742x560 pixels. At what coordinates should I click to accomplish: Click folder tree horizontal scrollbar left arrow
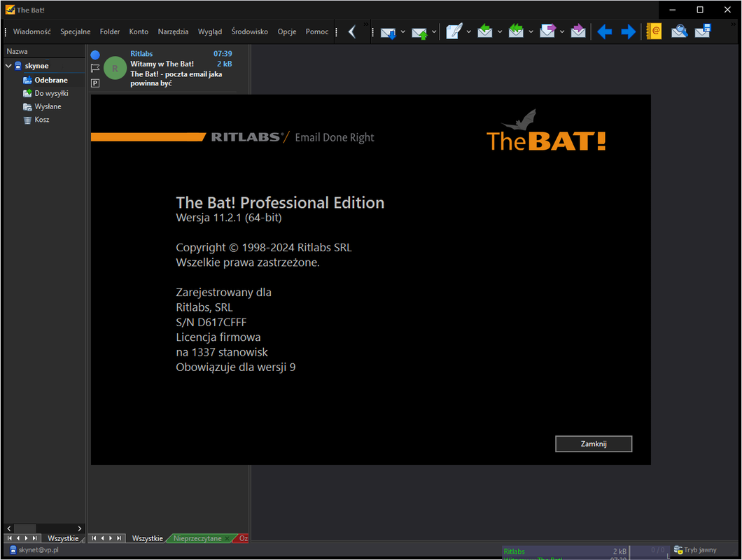(9, 528)
